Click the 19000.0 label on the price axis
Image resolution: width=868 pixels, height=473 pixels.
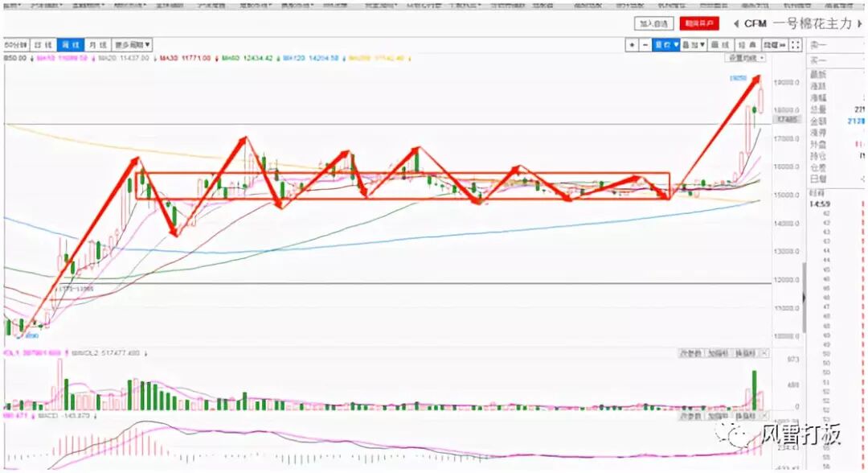coord(787,83)
